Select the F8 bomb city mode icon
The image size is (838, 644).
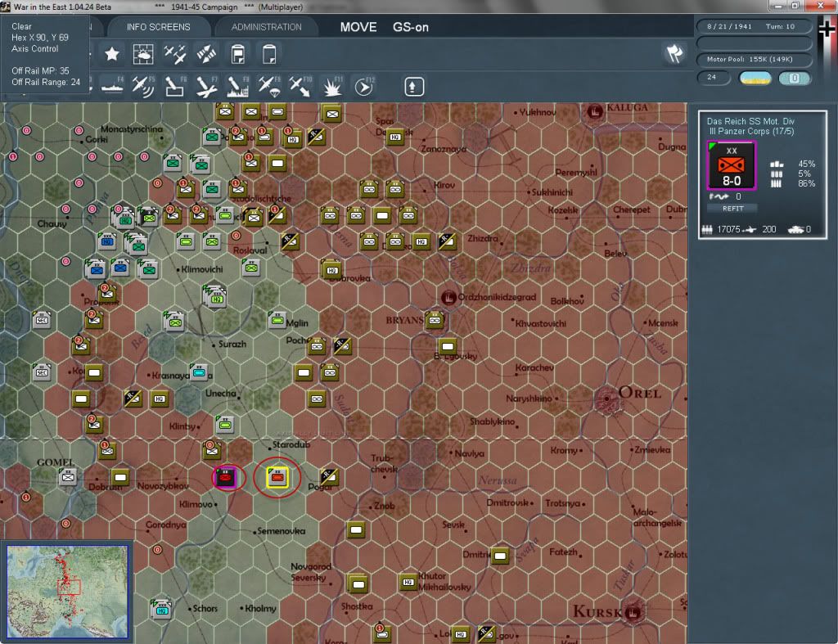(238, 87)
